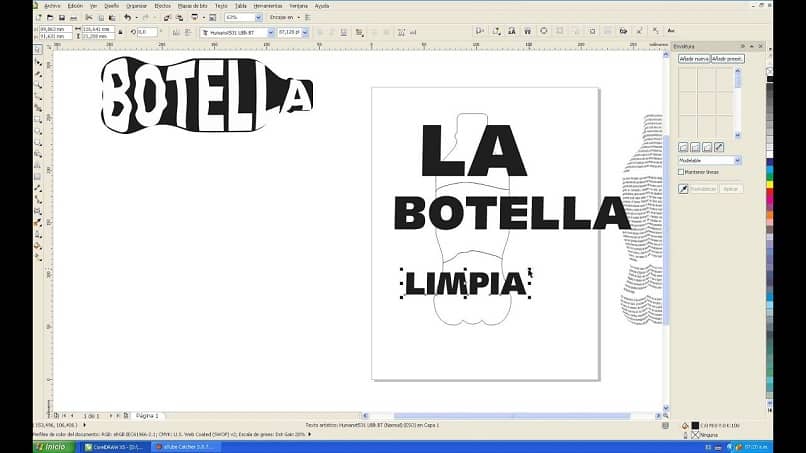
Task: Switch to the aTube Catcher taskbar button
Action: 187,447
